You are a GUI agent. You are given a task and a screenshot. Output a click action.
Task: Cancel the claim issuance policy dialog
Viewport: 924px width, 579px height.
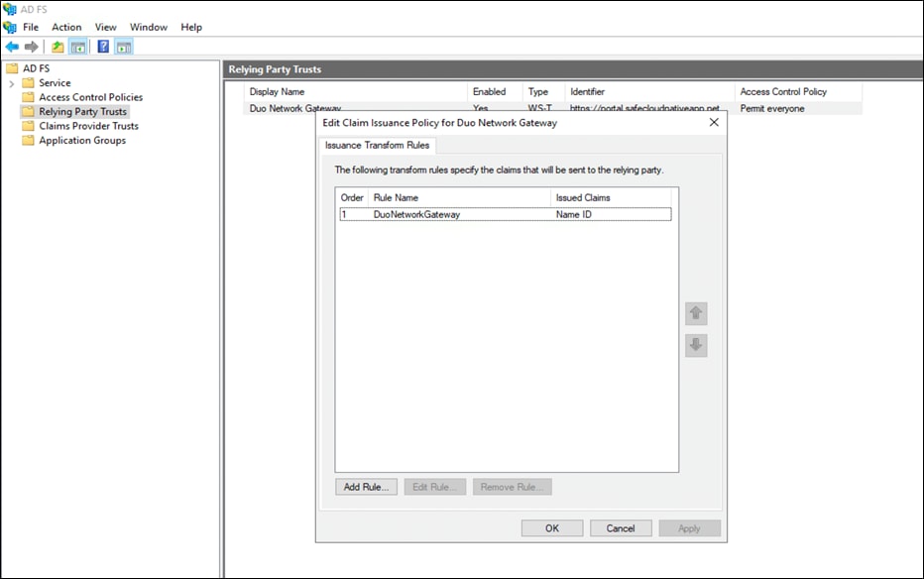point(621,528)
